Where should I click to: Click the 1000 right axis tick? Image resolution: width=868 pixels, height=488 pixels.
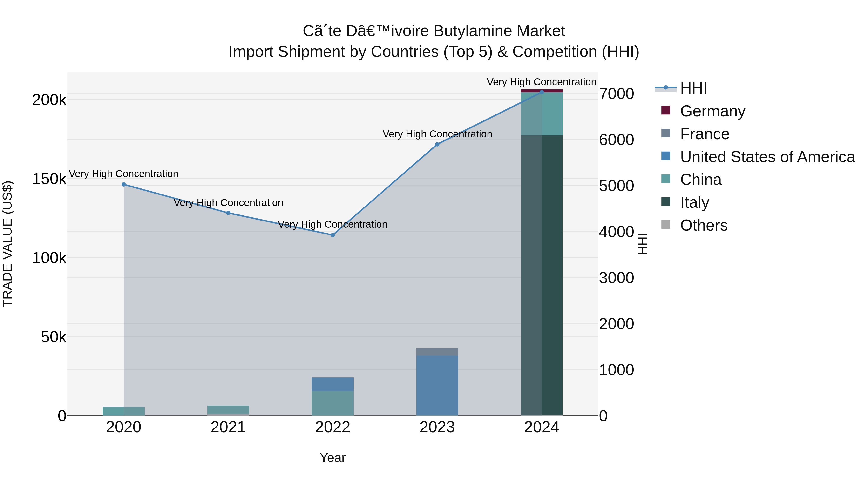pos(617,370)
